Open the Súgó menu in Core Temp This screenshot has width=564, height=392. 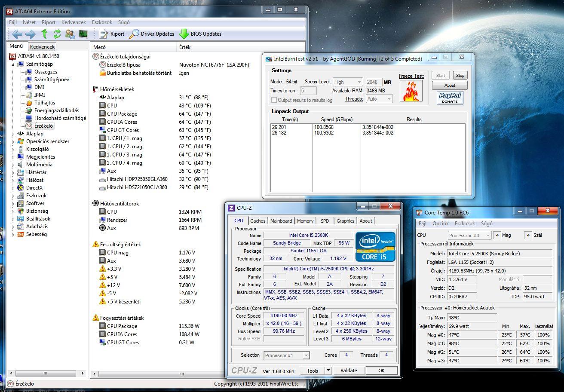pyautogui.click(x=487, y=224)
